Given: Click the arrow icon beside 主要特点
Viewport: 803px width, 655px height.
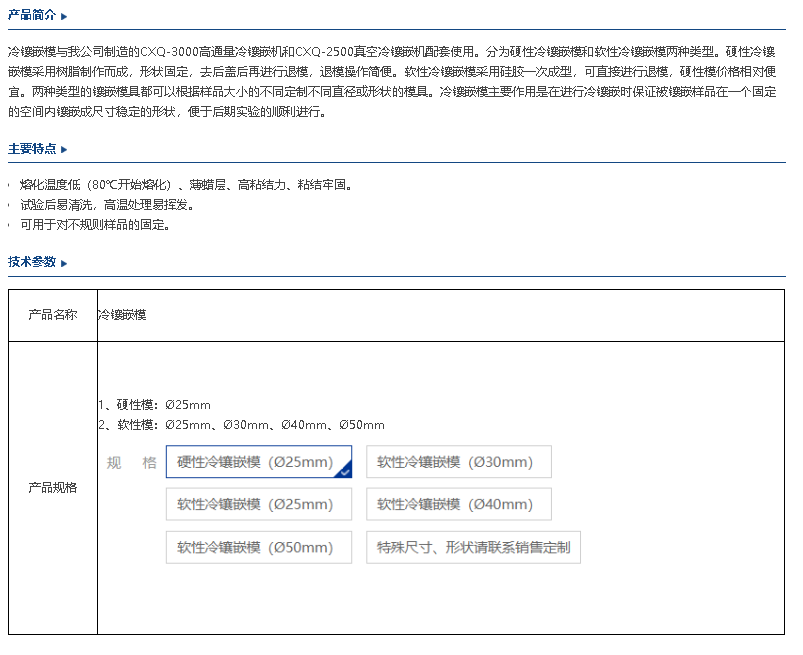Looking at the screenshot, I should pyautogui.click(x=64, y=149).
